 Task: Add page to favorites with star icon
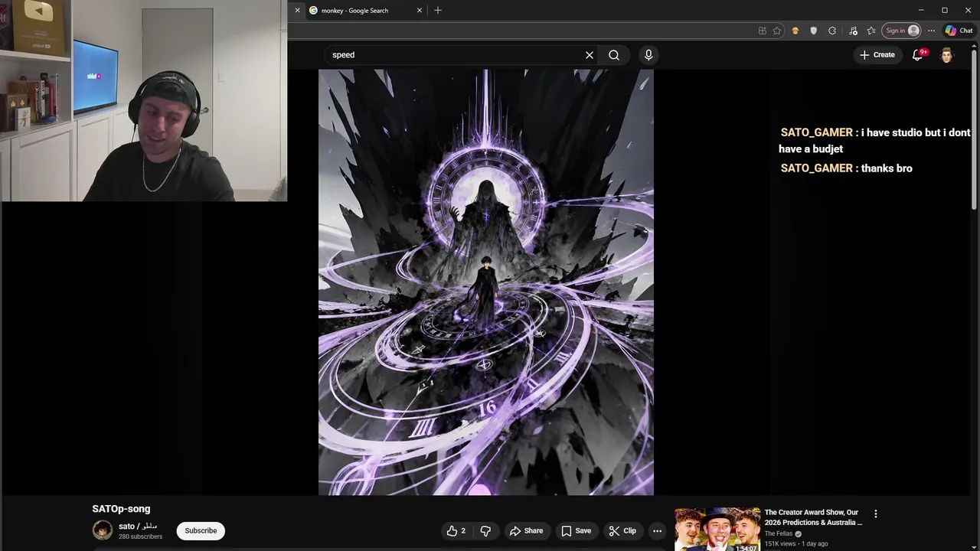pos(777,31)
